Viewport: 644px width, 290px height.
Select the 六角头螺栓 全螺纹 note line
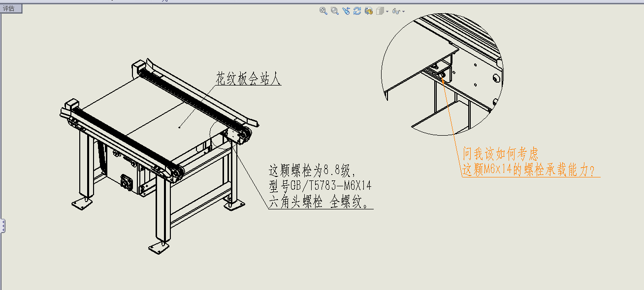coord(318,203)
